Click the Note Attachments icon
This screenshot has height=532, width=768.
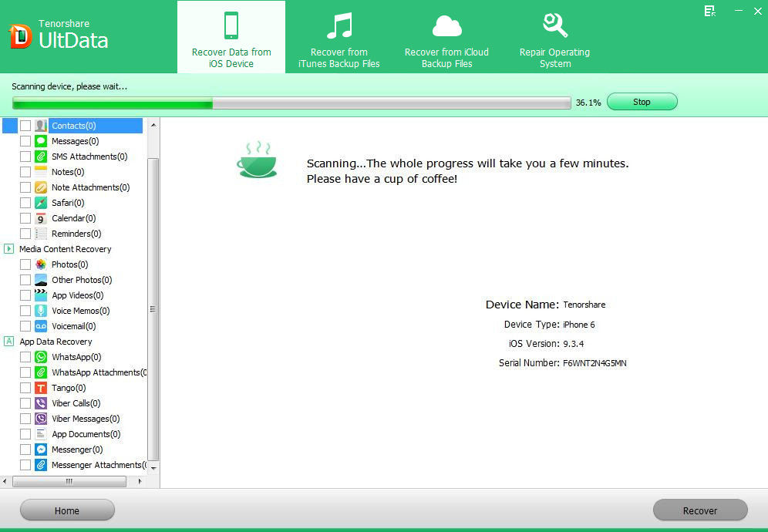41,187
